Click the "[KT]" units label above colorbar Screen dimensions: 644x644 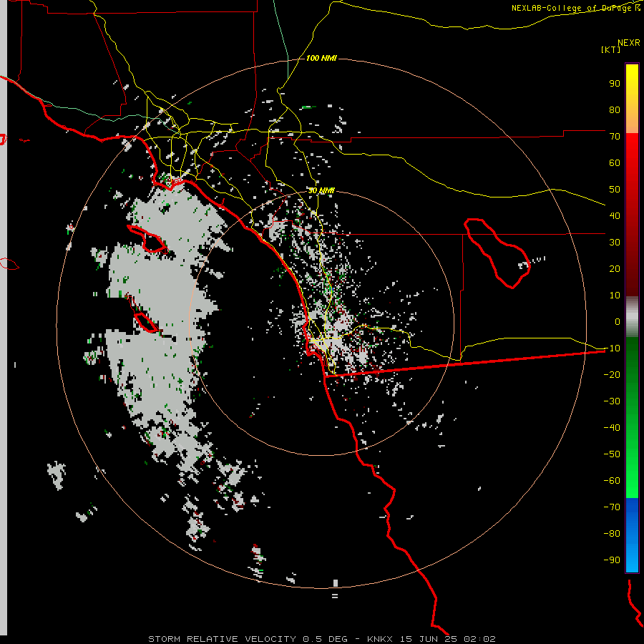[611, 49]
